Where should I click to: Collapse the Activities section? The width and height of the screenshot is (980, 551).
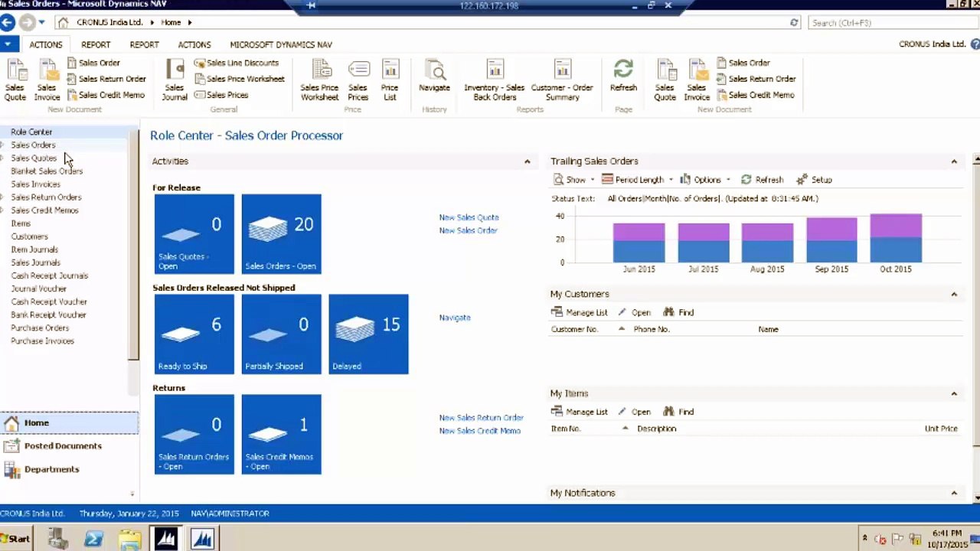tap(527, 161)
